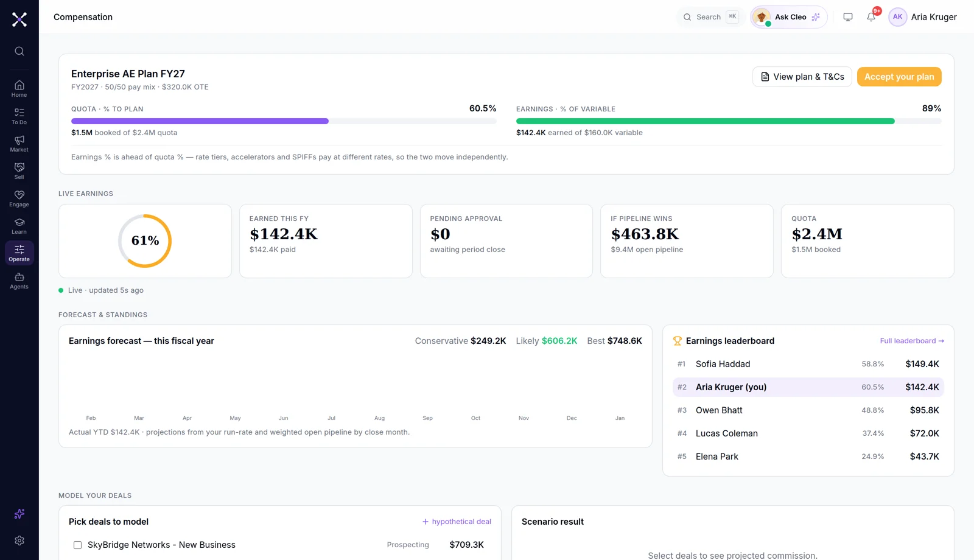The height and width of the screenshot is (560, 974).
Task: Click the If Pipeline Wins card
Action: (x=687, y=241)
